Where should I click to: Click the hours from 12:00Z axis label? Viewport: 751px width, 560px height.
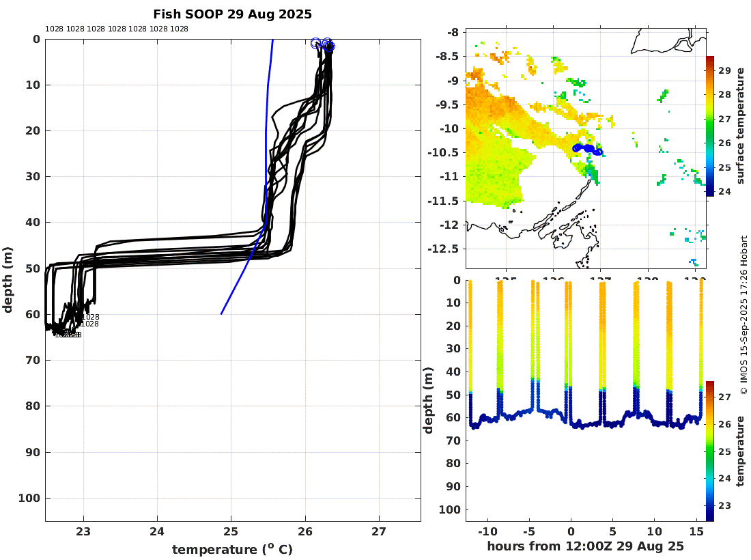point(585,546)
